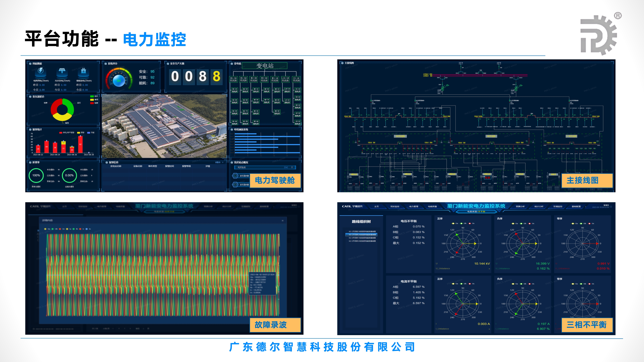This screenshot has height=362, width=644.
Task: Click the header icon beside 变压器状态
Action: click(x=30, y=97)
